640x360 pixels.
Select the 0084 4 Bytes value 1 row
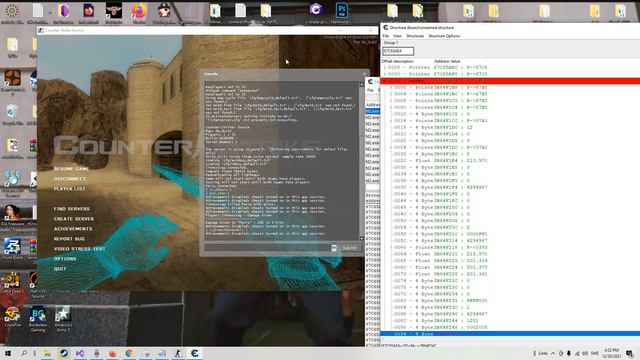[439, 307]
